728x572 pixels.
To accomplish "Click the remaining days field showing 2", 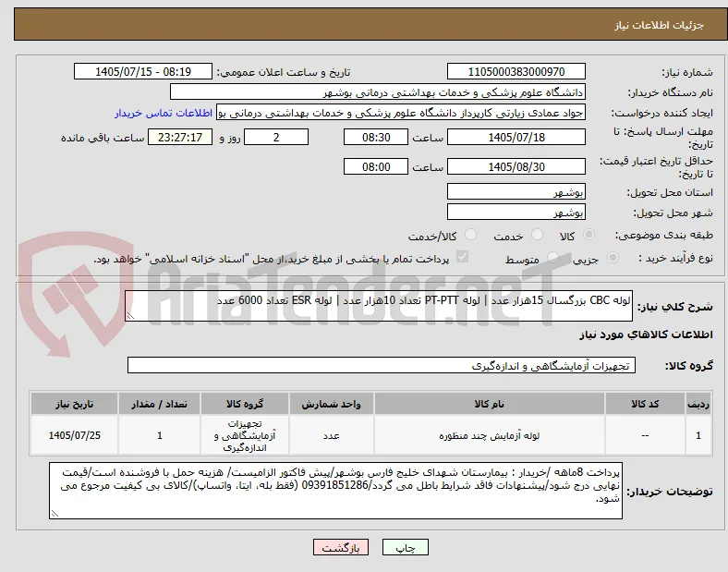I will pyautogui.click(x=276, y=137).
